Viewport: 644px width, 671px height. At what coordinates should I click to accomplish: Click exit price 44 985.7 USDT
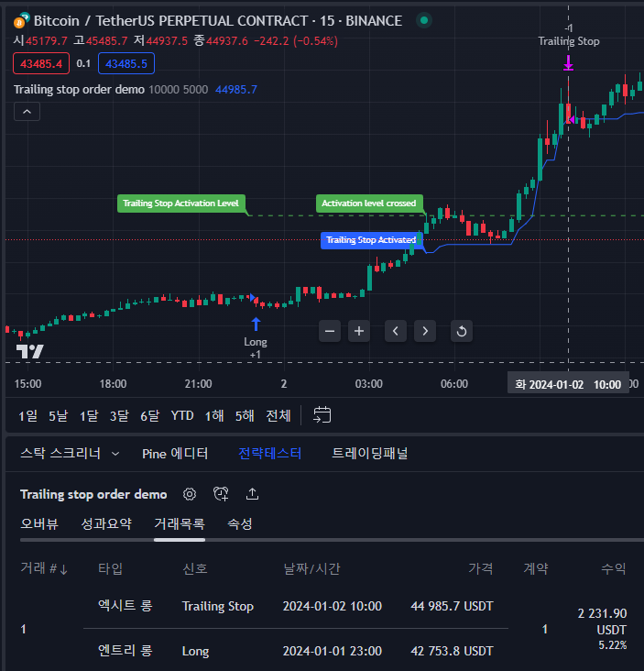(x=452, y=606)
